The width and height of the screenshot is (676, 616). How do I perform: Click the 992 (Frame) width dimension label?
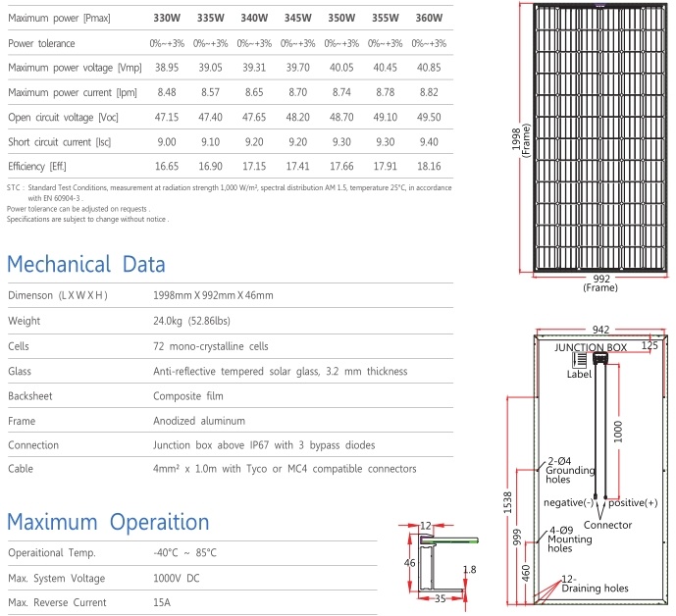(600, 283)
